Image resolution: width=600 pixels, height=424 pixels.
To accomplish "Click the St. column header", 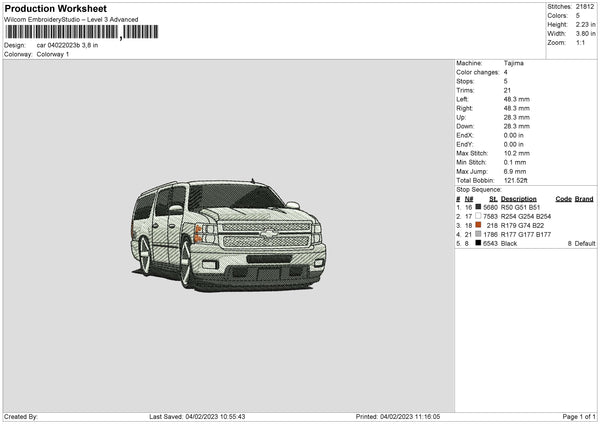I will pyautogui.click(x=492, y=198).
